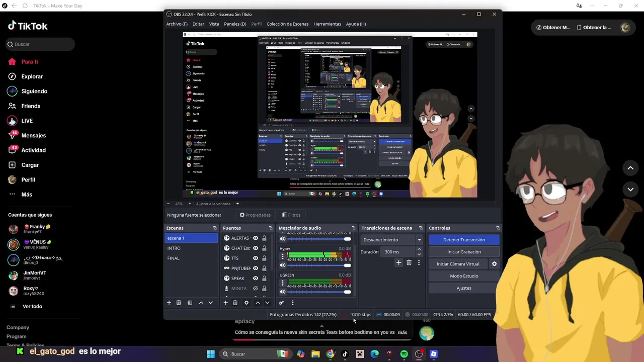Start virtual camera with Iniciar Cámara Virtual
The width and height of the screenshot is (644, 362).
click(x=458, y=264)
